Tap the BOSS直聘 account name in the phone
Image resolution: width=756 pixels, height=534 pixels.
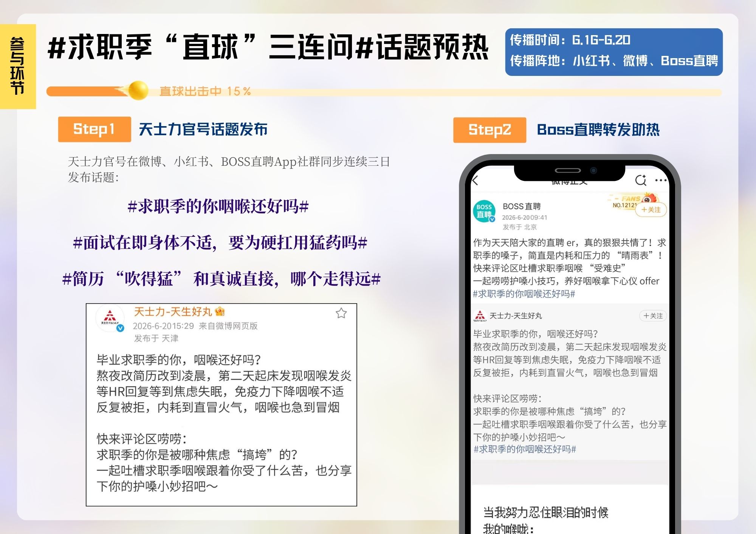[522, 206]
